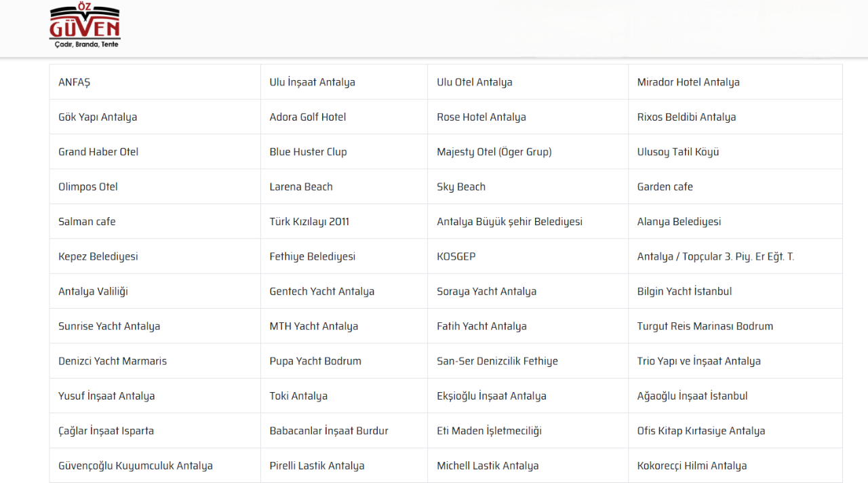Click Türk Kızılayı 2011 entry
Image resolution: width=868 pixels, height=483 pixels.
point(309,222)
